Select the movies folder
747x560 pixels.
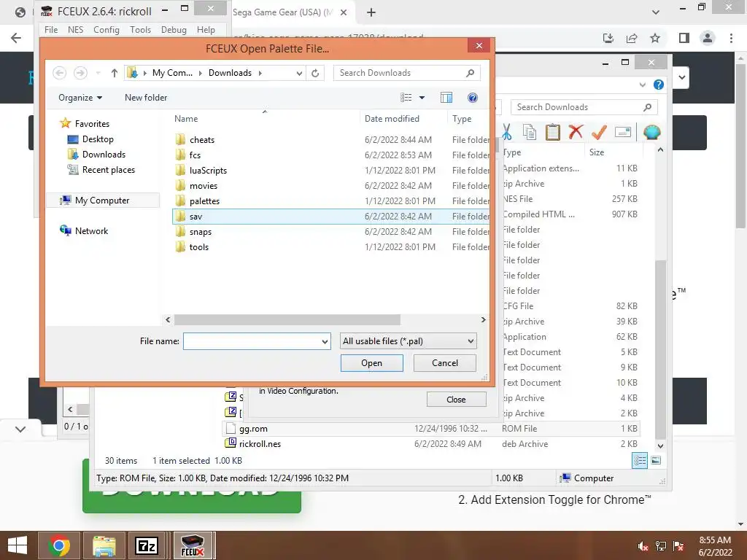[x=204, y=186]
